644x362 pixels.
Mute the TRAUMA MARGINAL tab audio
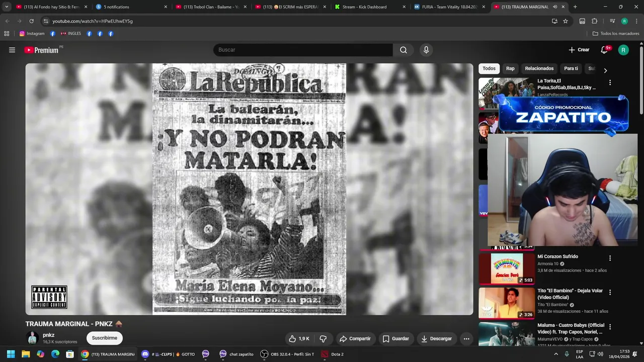point(555,7)
